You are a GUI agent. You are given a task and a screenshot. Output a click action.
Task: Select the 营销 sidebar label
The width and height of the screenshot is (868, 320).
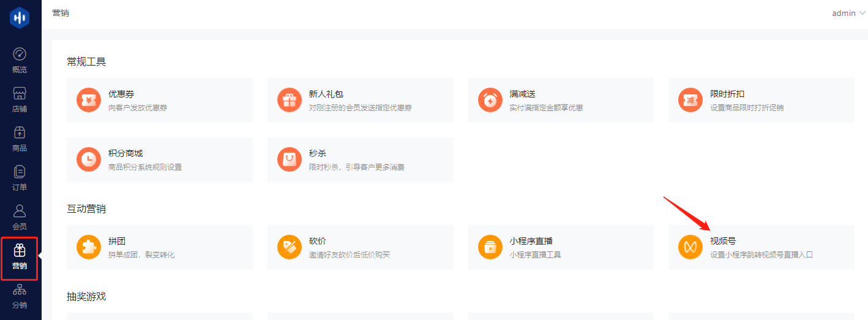click(20, 266)
